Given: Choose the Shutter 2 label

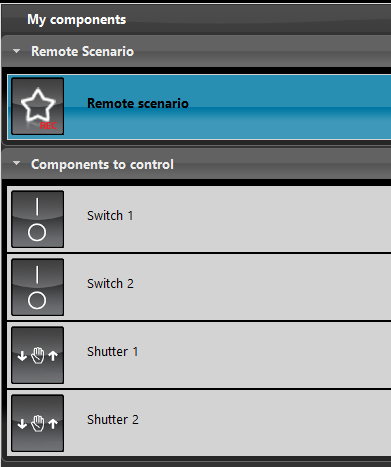Looking at the screenshot, I should click(113, 420).
